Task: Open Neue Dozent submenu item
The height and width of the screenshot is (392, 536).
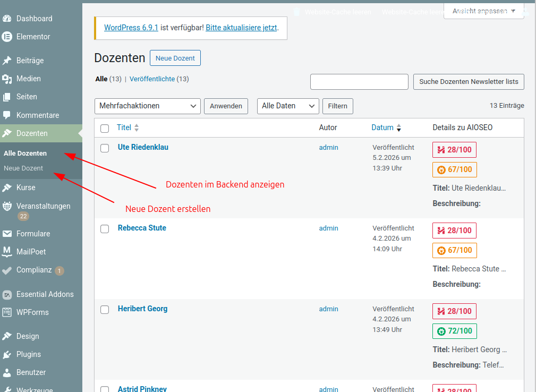Action: point(23,168)
